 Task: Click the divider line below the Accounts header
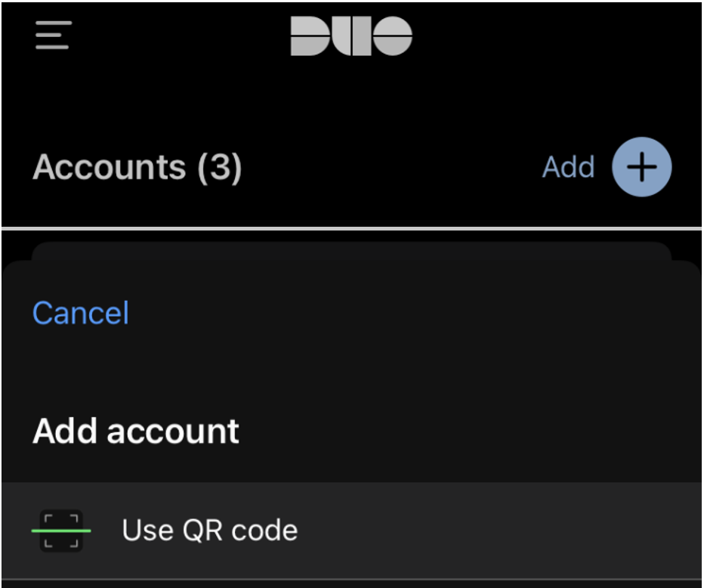click(351, 228)
